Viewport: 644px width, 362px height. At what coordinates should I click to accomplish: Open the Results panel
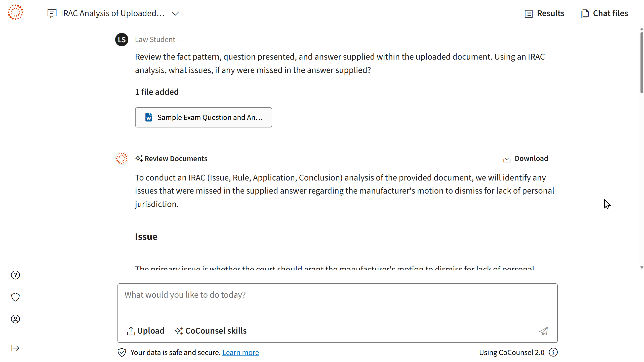pos(545,13)
